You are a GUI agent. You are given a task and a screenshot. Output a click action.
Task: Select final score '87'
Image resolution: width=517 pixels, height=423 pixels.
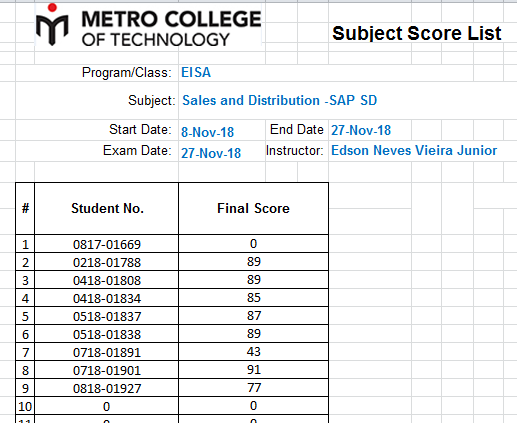[x=253, y=316]
